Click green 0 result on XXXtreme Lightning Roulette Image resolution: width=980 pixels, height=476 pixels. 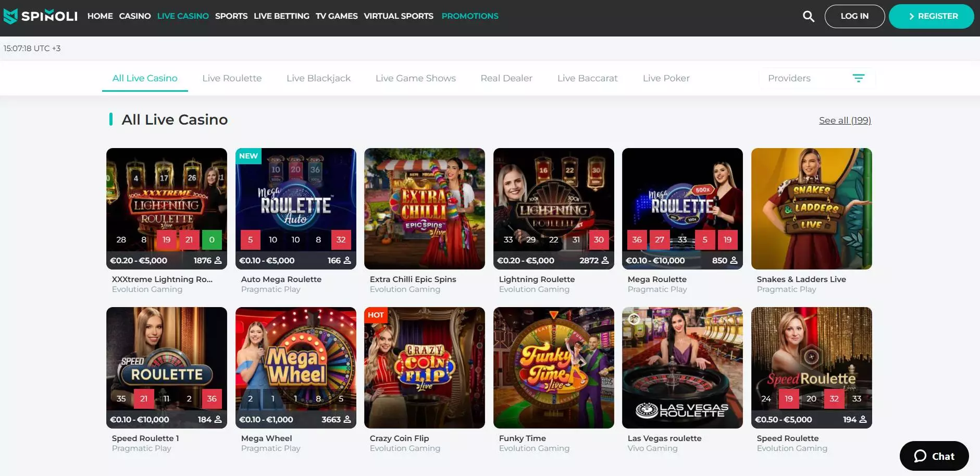click(212, 240)
